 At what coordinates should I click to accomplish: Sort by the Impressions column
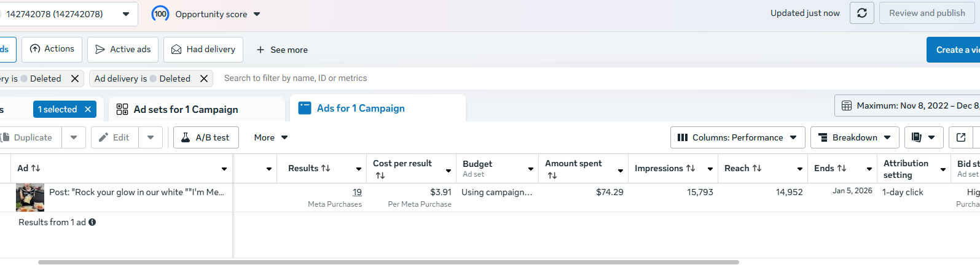(x=665, y=168)
